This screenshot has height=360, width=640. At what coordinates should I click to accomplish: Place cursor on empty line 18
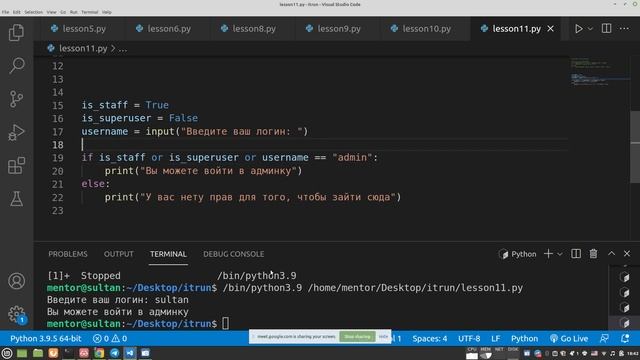(324, 144)
